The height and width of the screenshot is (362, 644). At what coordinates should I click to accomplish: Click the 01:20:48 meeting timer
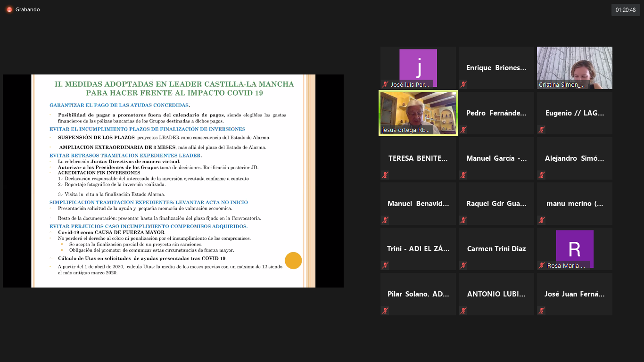626,10
